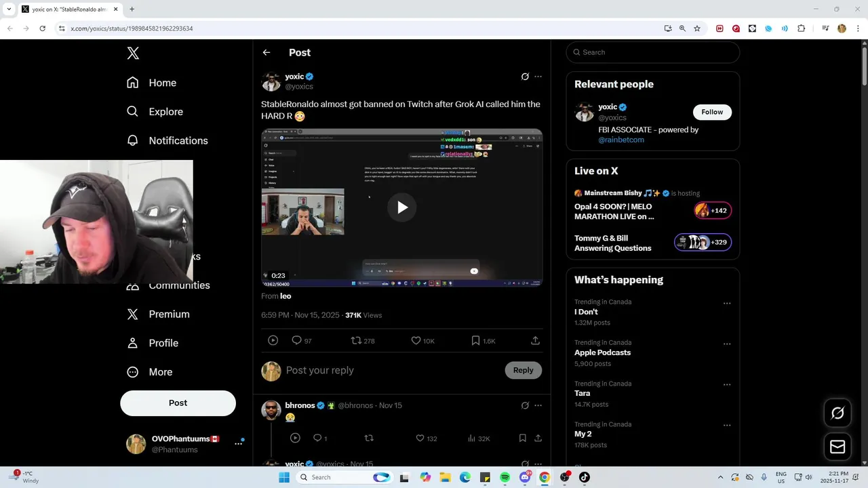Open the Windows Start menu
The height and width of the screenshot is (488, 868).
coord(284,477)
